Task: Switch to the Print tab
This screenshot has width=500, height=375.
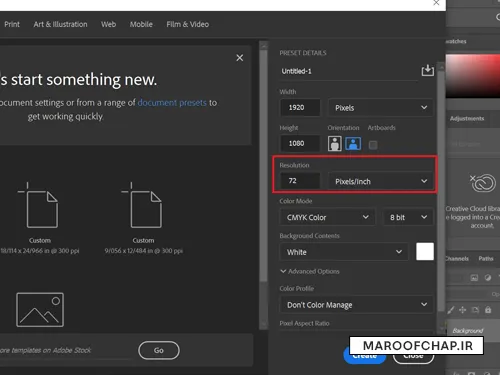Action: coord(12,24)
